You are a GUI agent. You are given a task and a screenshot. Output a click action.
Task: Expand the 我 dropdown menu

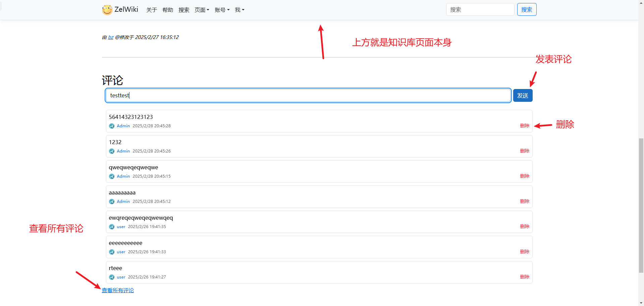click(x=239, y=10)
